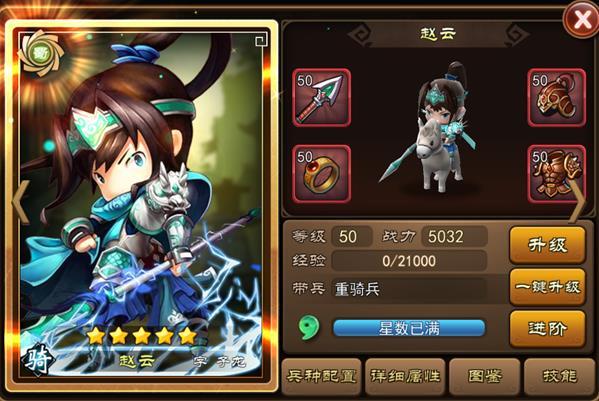Tap the green star-soul icon

click(309, 328)
